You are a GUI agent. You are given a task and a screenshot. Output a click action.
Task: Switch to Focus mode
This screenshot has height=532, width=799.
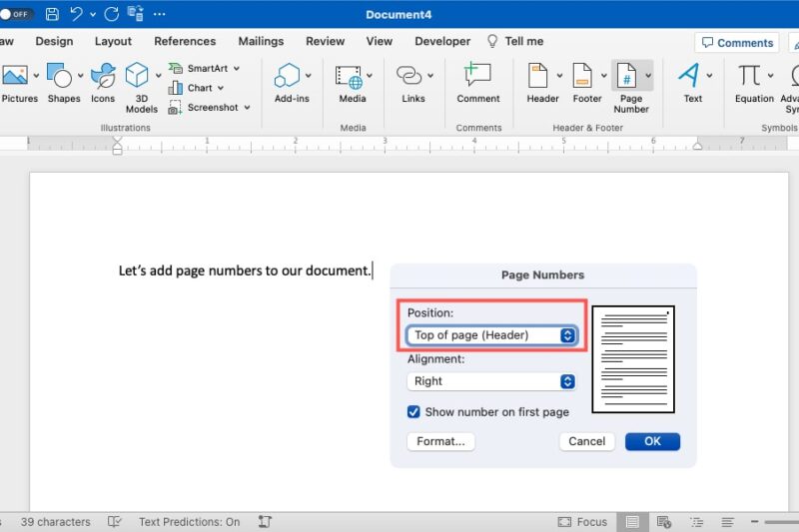582,522
